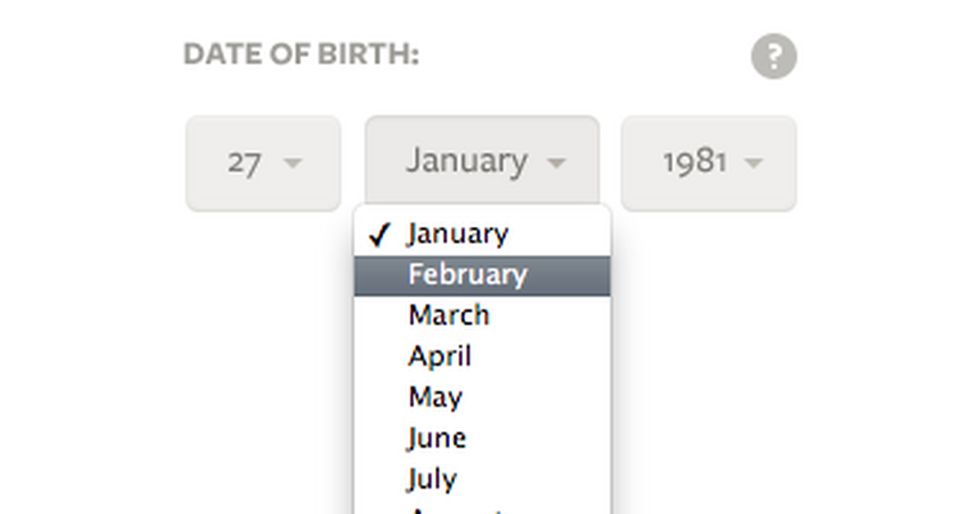
Task: Open the day dropdown showing 27
Action: (x=263, y=163)
